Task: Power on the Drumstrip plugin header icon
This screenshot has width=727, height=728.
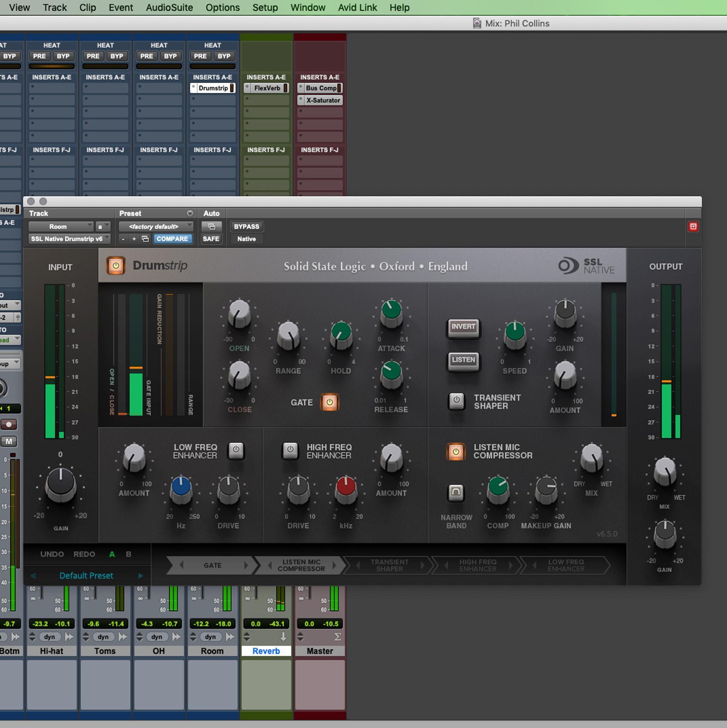Action: click(116, 266)
